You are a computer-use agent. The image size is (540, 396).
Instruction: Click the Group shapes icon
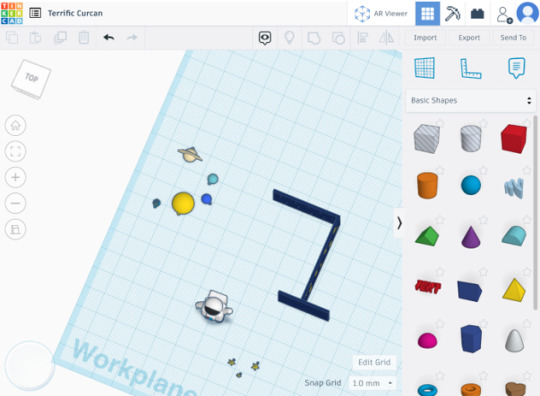(314, 38)
